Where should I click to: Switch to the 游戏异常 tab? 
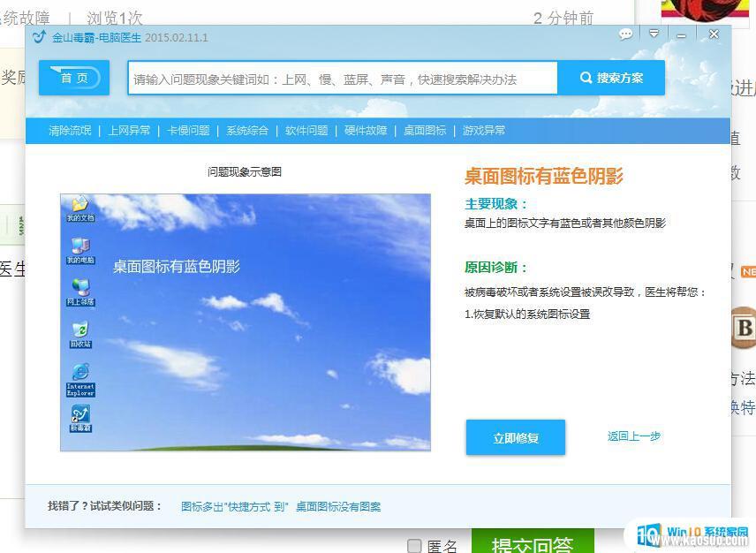(484, 130)
